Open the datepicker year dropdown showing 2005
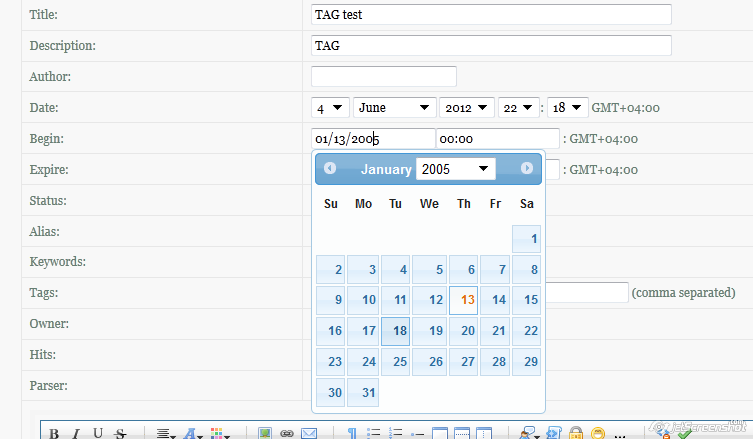Viewport: 753px width, 439px height. point(456,169)
